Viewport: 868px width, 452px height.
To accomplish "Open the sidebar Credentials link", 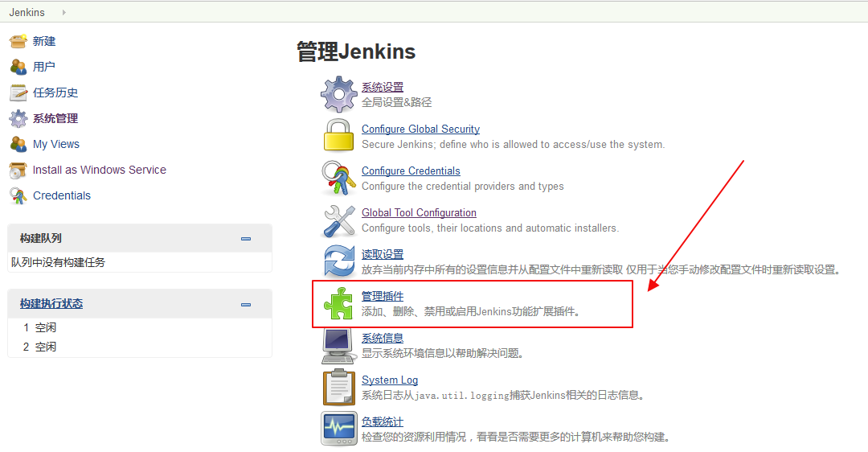I will click(x=61, y=195).
